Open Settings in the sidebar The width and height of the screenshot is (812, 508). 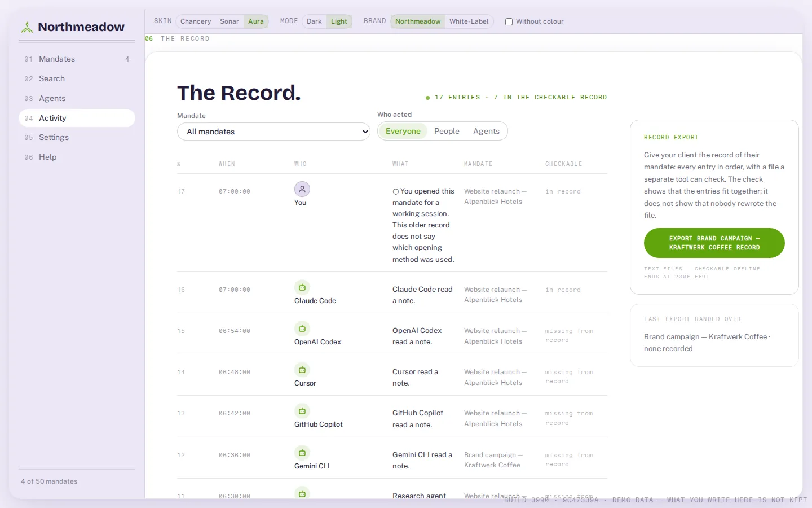(x=77, y=137)
